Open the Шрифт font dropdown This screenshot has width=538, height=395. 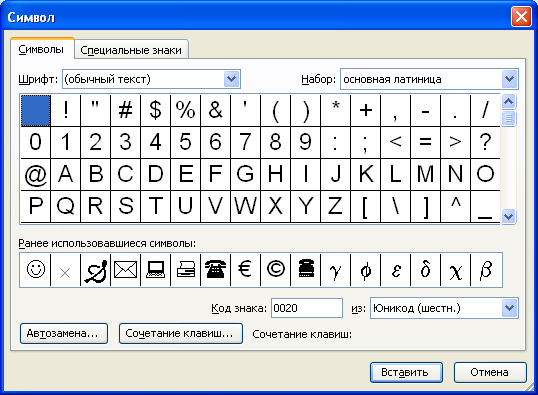[232, 79]
